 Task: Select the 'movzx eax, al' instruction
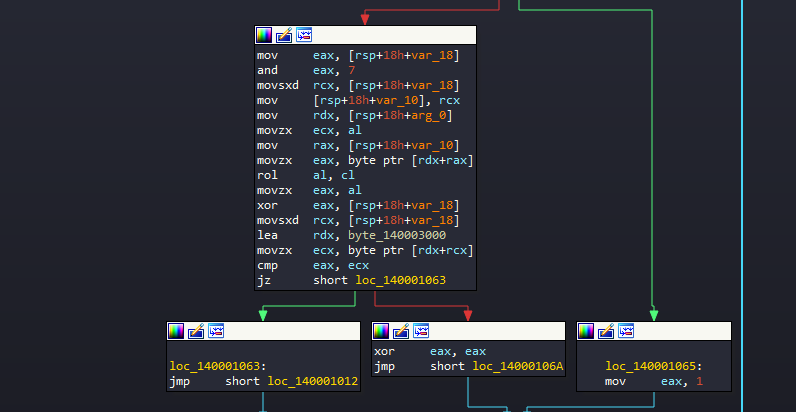point(309,190)
